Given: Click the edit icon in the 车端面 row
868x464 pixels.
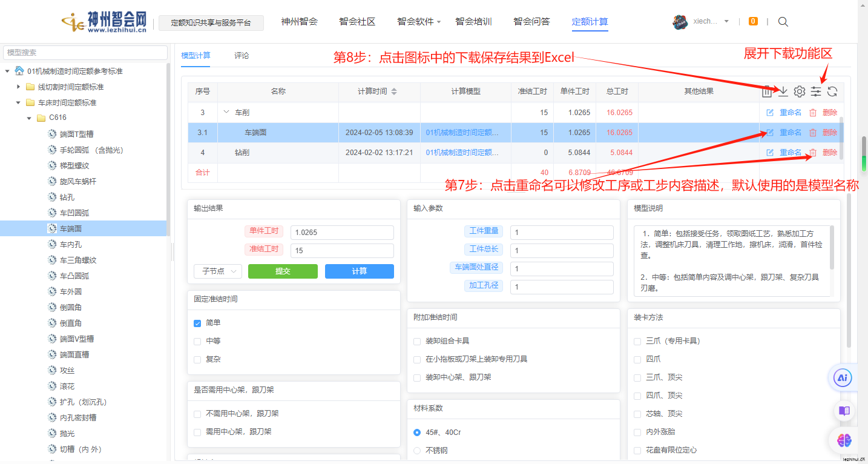Looking at the screenshot, I should pos(770,133).
